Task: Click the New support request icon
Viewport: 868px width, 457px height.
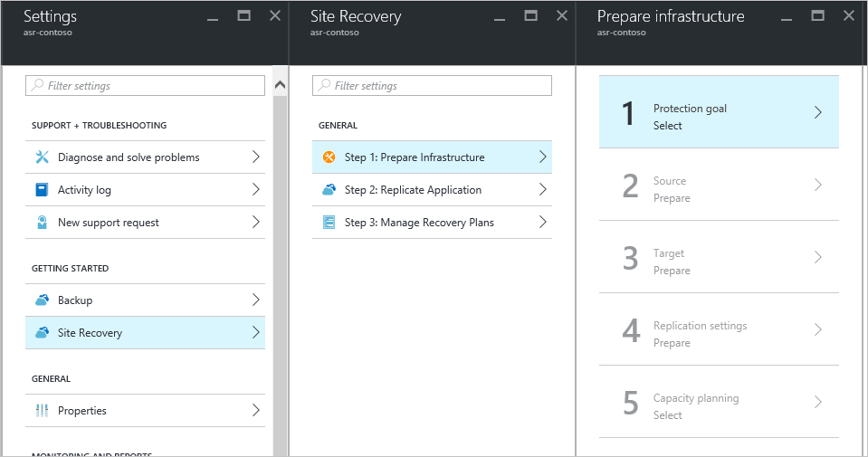Action: coord(42,223)
